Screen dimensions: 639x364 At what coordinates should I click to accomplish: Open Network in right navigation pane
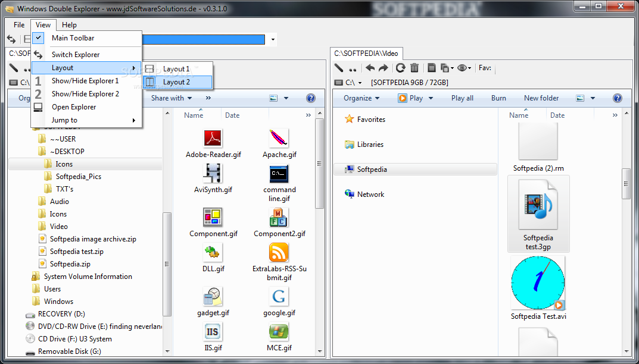(364, 194)
